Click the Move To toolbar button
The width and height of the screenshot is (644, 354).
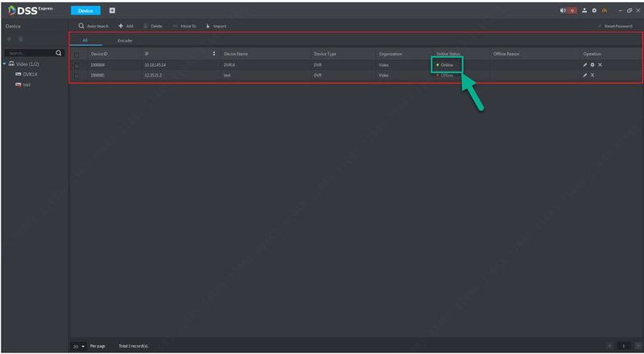coord(184,26)
